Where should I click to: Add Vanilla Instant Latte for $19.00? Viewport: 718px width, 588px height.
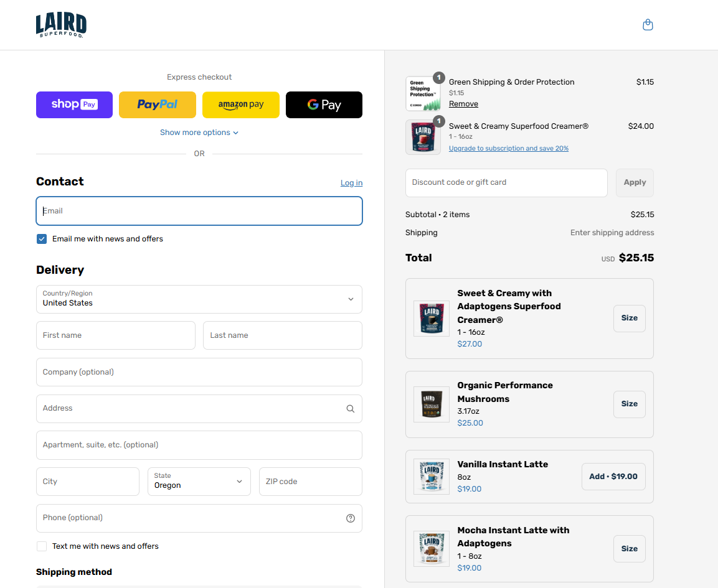(613, 477)
